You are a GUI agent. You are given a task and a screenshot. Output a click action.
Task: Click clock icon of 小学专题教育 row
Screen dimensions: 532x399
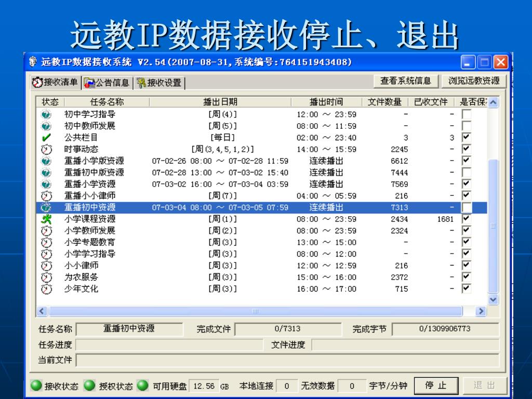[46, 242]
